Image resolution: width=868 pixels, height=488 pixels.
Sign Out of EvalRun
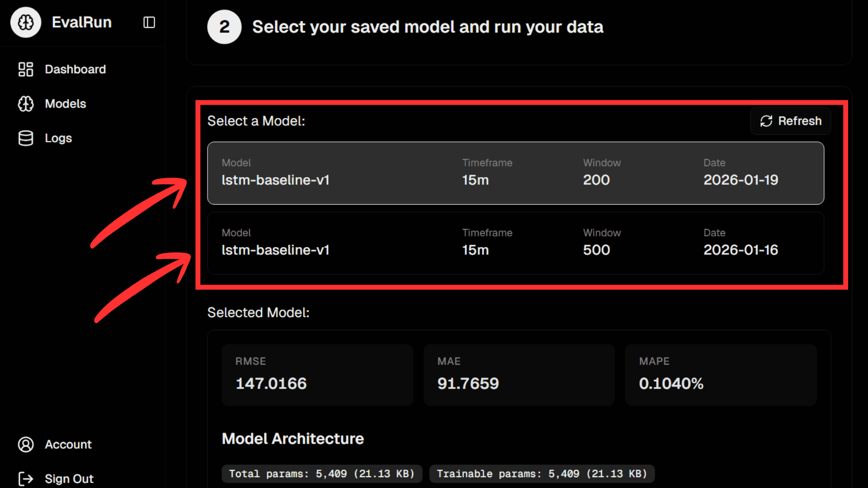pos(69,479)
